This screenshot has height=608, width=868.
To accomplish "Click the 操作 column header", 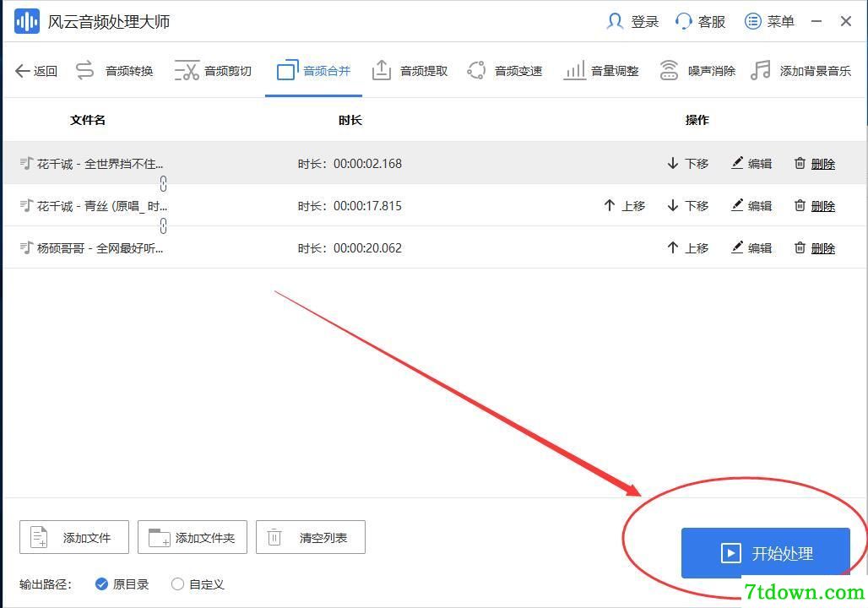I will 697,120.
